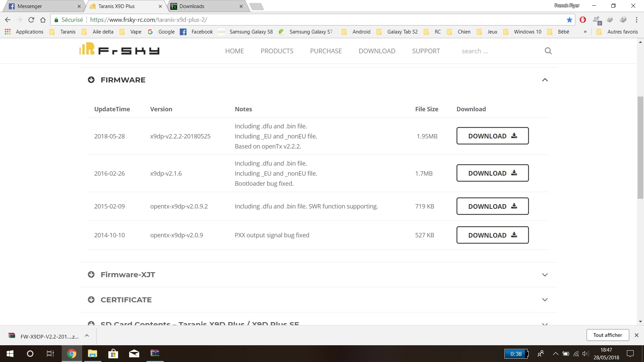Click Firmware-XJT circle arrow icon
Image resolution: width=644 pixels, height=362 pixels.
point(91,275)
